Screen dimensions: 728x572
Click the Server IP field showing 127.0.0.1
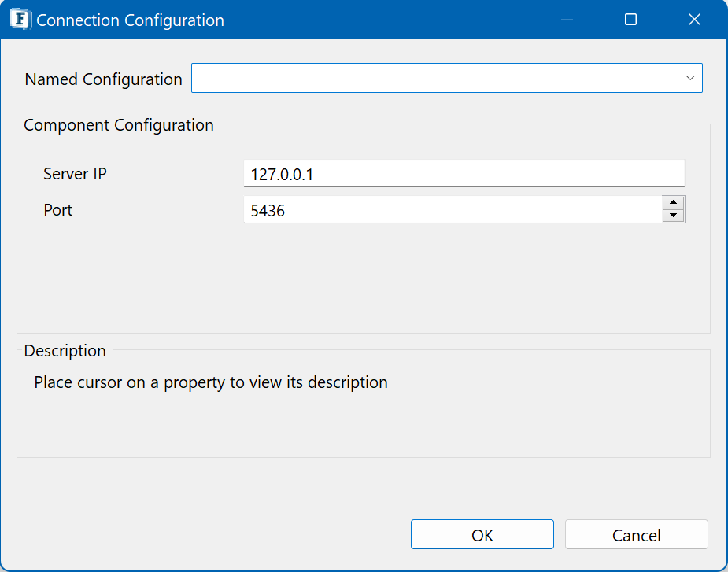tap(463, 174)
